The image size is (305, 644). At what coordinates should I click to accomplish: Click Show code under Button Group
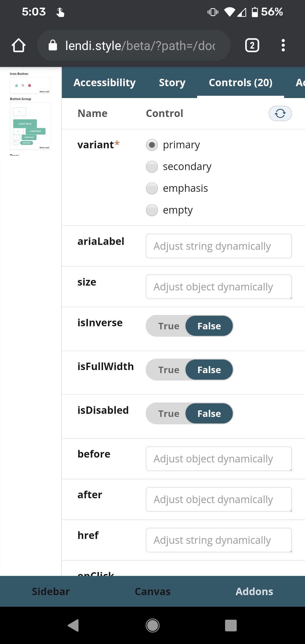[x=44, y=147]
